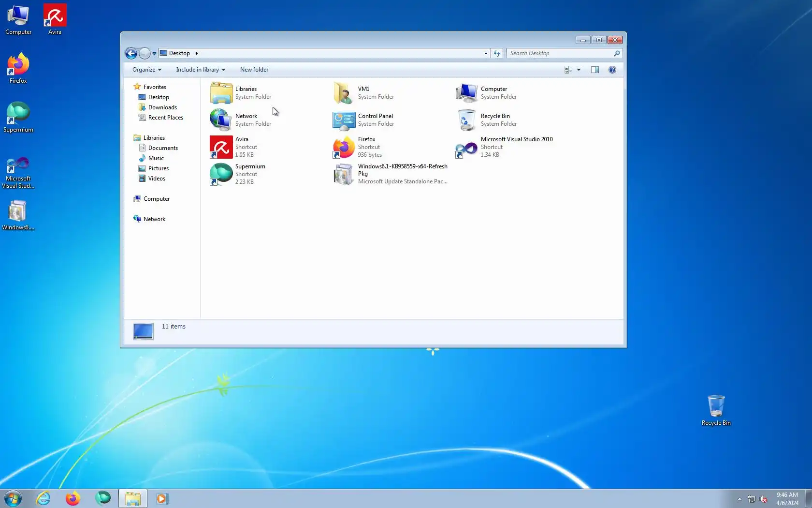
Task: Select the Computer icon in the file list
Action: [467, 92]
